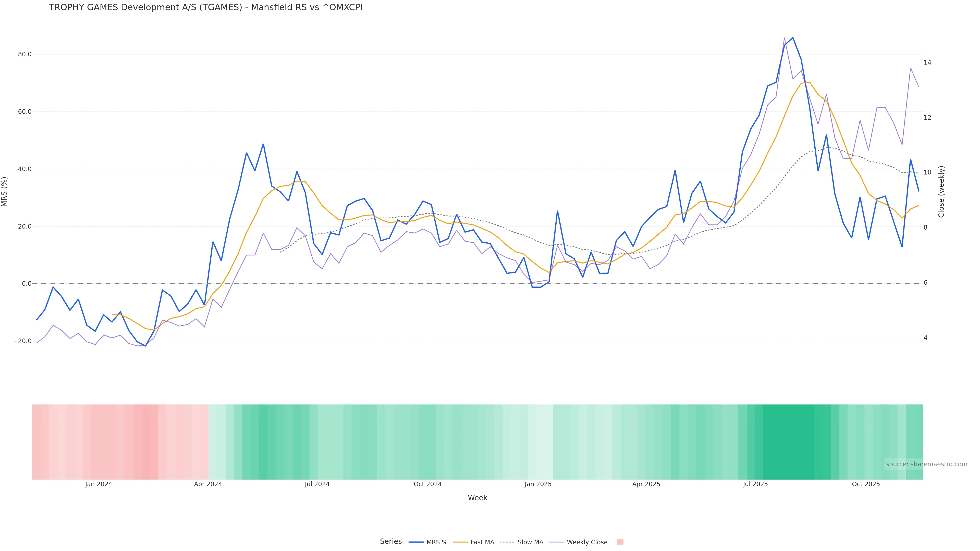Click the Oct 2025 x-axis label

(x=866, y=484)
